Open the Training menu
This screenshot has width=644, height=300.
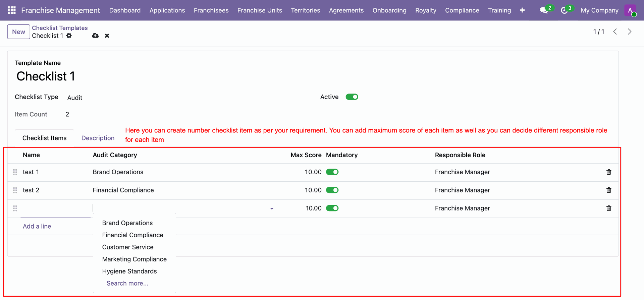coord(499,10)
